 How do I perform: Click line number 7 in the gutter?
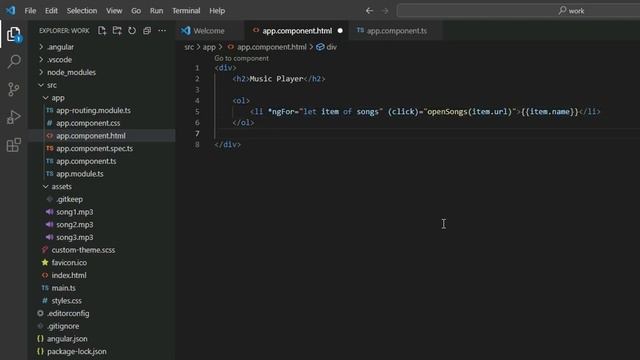[197, 133]
